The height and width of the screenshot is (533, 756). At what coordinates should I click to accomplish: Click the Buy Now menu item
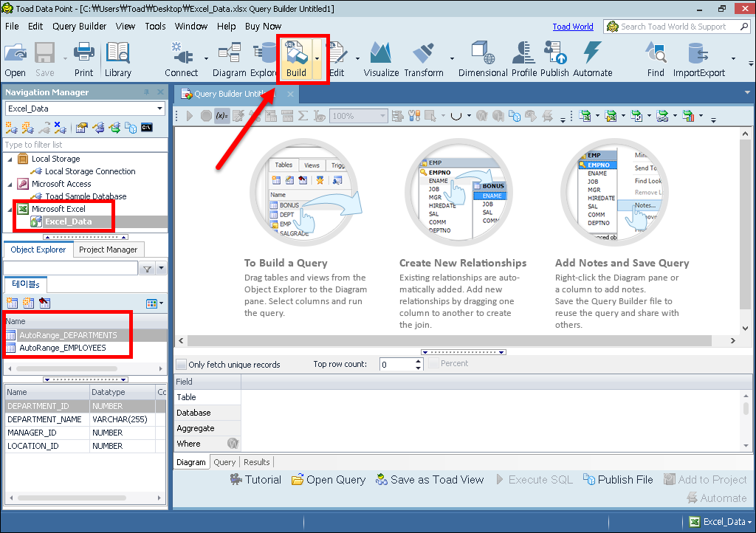pyautogui.click(x=264, y=27)
